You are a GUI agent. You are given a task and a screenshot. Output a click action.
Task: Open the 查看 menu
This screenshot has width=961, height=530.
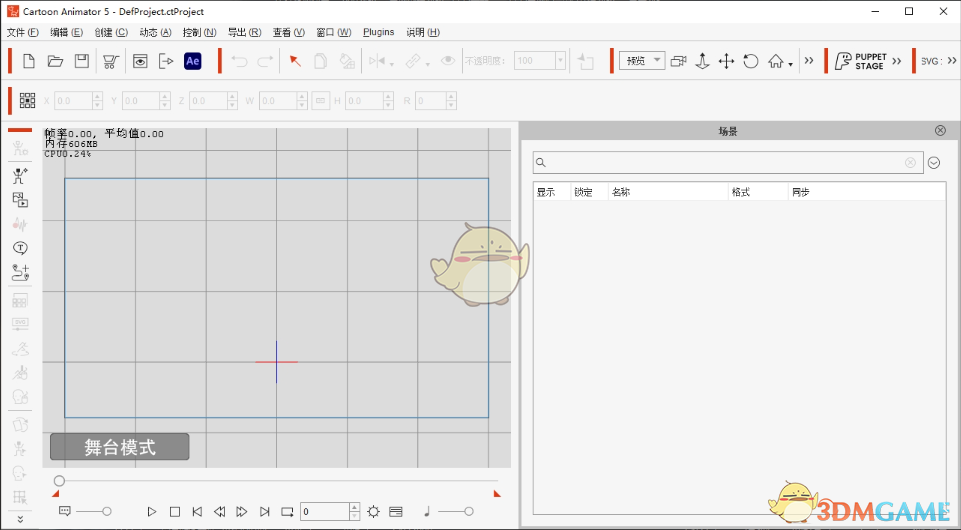point(289,32)
